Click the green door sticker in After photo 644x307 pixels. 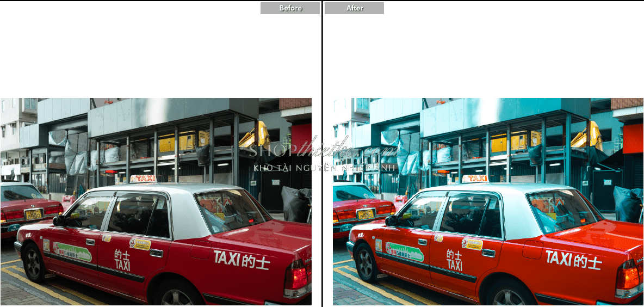405,251
